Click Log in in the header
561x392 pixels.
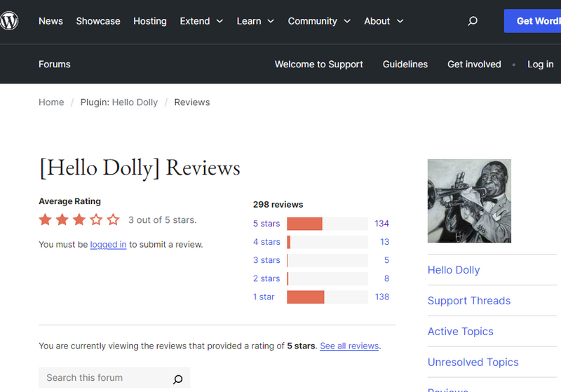pyautogui.click(x=540, y=65)
